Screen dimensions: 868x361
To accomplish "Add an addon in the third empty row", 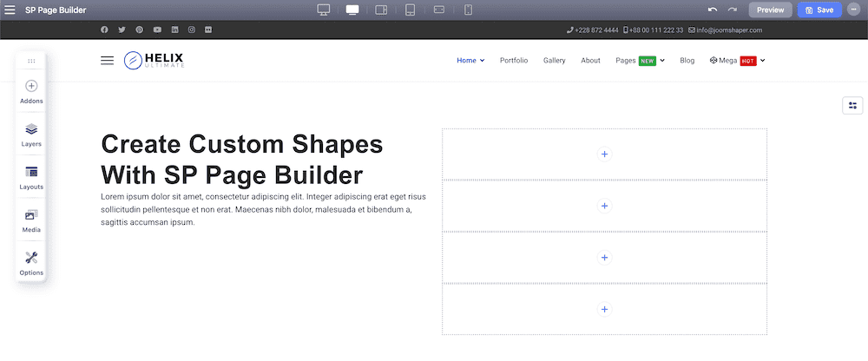I will 604,258.
